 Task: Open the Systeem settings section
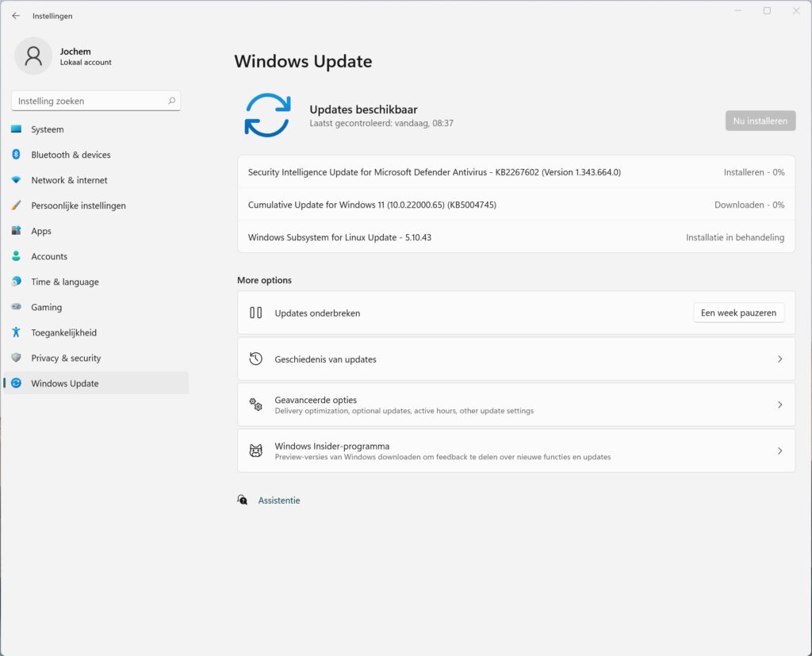click(x=48, y=129)
